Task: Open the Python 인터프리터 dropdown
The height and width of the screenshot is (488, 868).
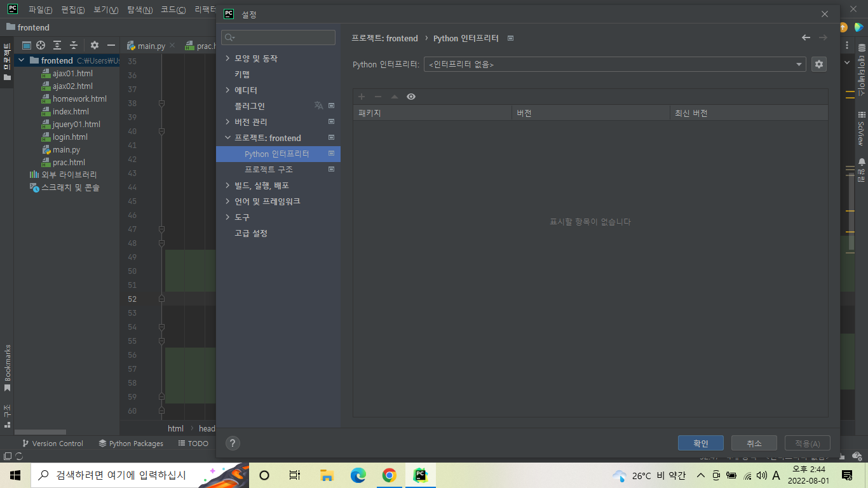Action: pyautogui.click(x=615, y=64)
